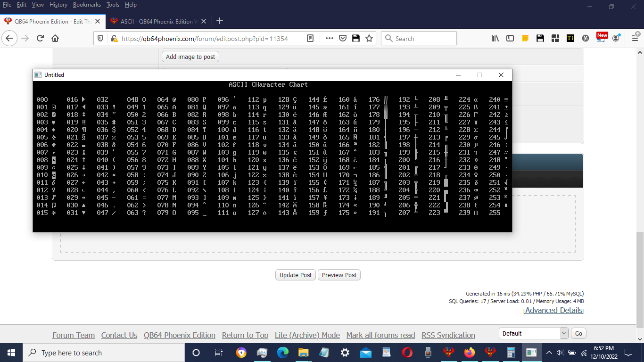Go back to previous page

click(10, 38)
